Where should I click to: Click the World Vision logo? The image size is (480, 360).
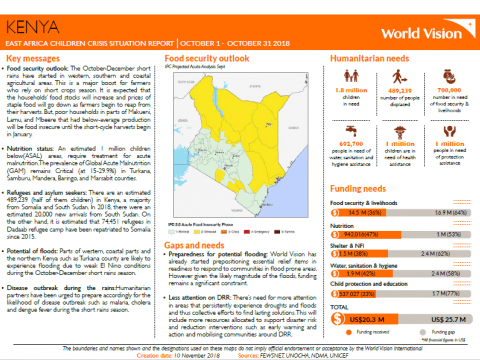[428, 31]
